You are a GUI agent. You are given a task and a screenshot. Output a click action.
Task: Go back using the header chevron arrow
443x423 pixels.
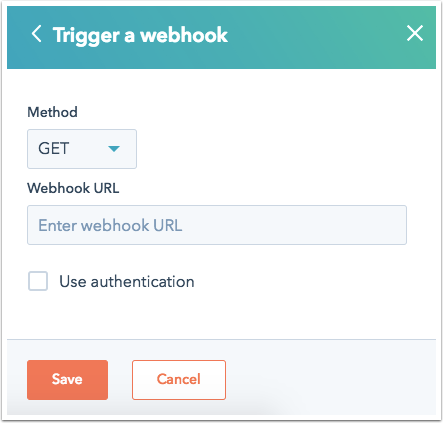point(37,34)
